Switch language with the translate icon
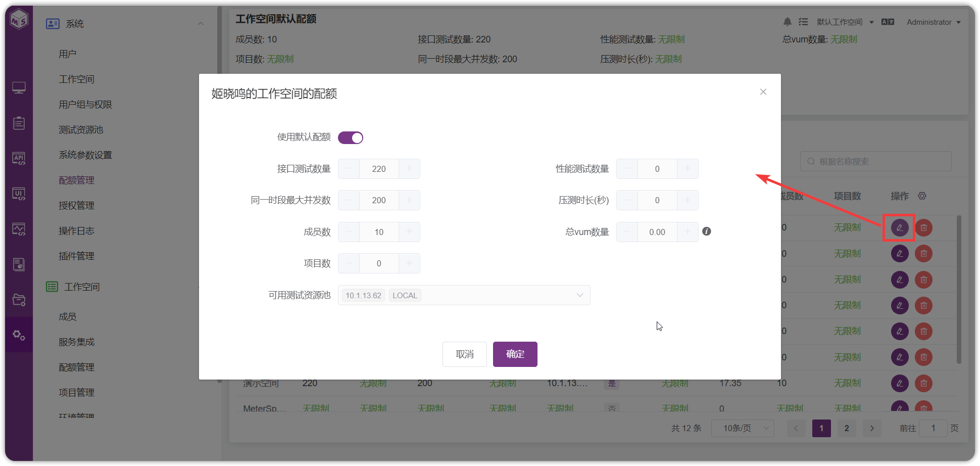The width and height of the screenshot is (980, 466). pos(888,22)
